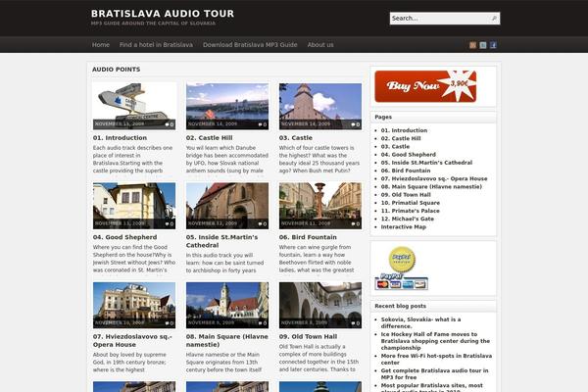Open About us menu item
The width and height of the screenshot is (588, 392).
coord(320,45)
